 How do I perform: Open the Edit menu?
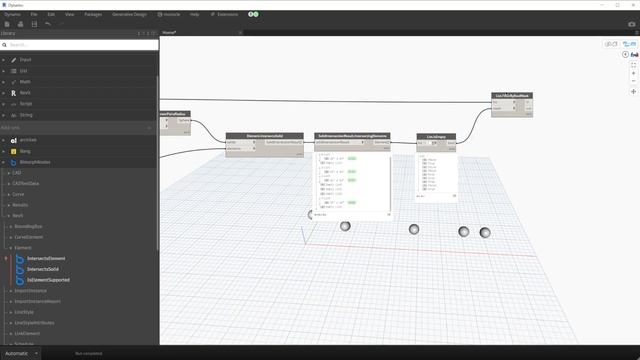tap(51, 14)
